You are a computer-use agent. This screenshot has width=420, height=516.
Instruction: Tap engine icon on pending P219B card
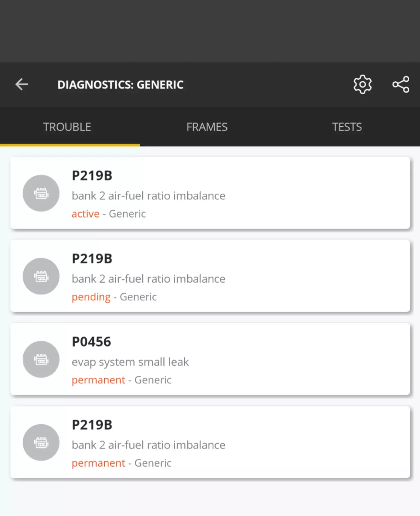[x=41, y=276]
